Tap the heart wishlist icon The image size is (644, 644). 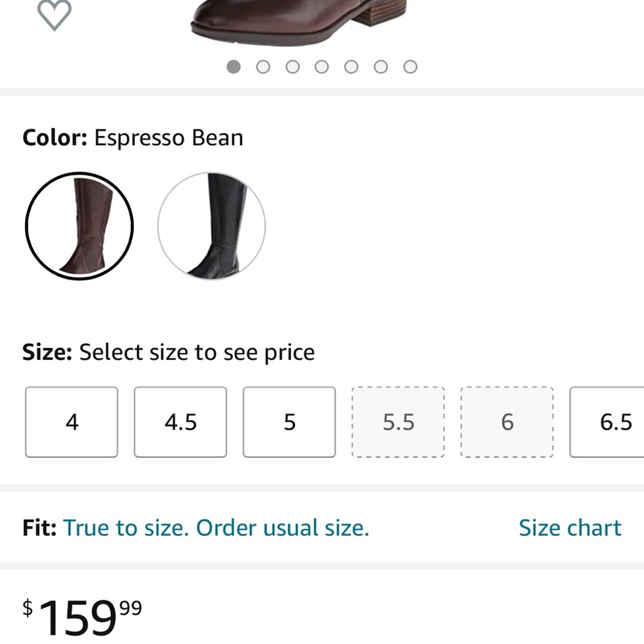[54, 15]
